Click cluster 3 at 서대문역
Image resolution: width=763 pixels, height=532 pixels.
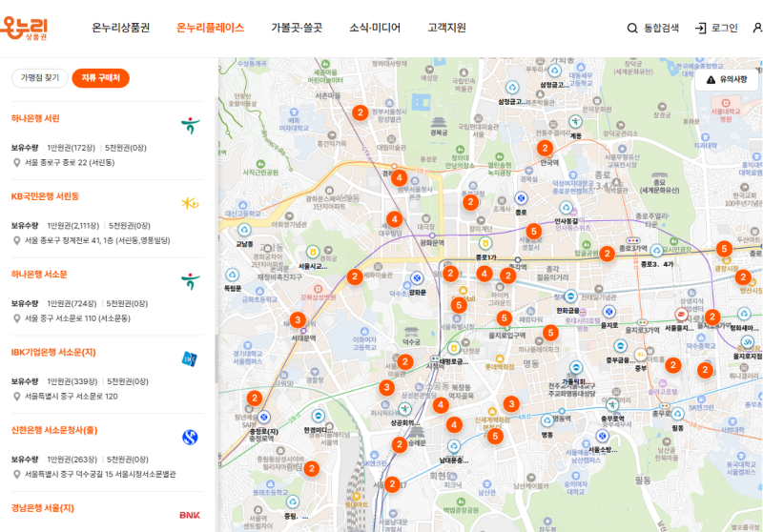298,320
